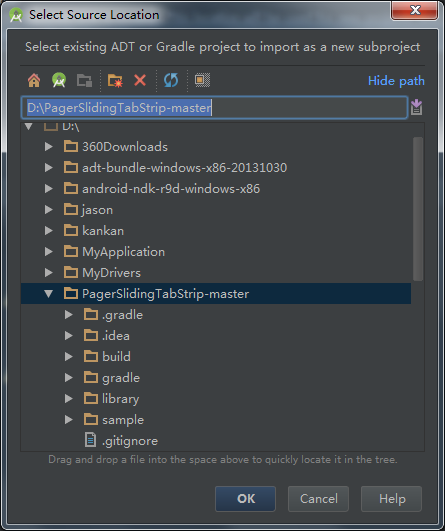This screenshot has width=445, height=531.
Task: Select the .idea folder name
Action: coord(116,336)
